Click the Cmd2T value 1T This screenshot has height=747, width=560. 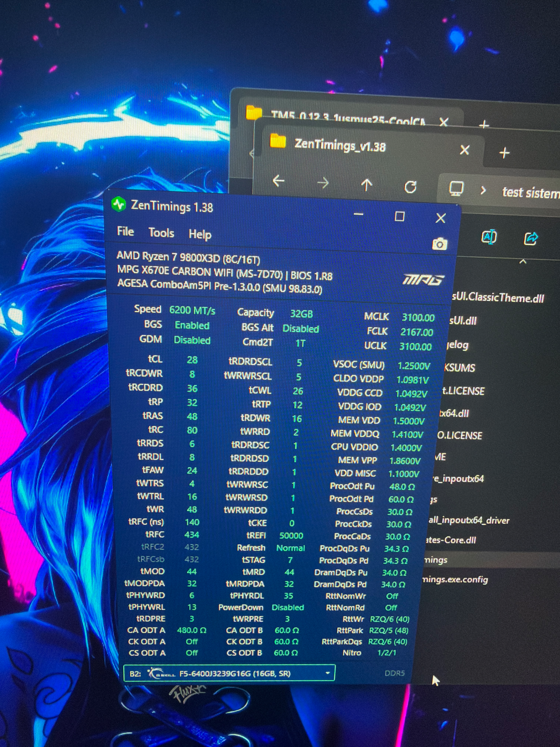click(x=300, y=343)
